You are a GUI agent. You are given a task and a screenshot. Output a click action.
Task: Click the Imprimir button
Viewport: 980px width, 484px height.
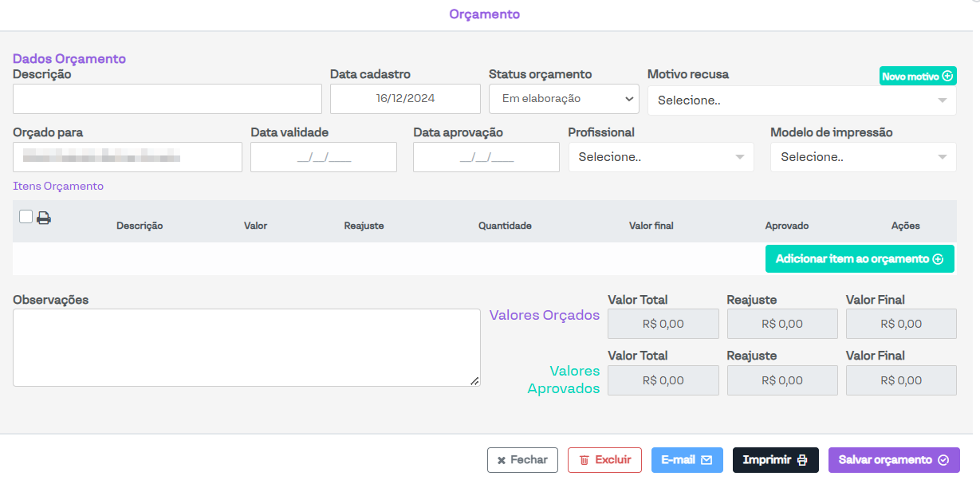click(775, 460)
